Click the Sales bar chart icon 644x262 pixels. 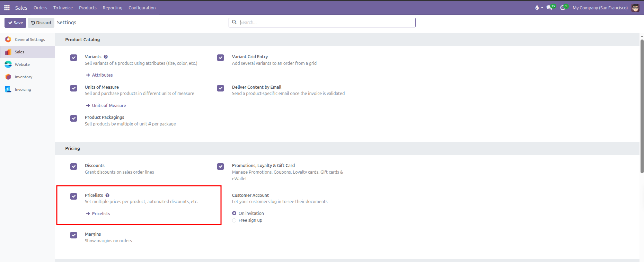(8, 52)
